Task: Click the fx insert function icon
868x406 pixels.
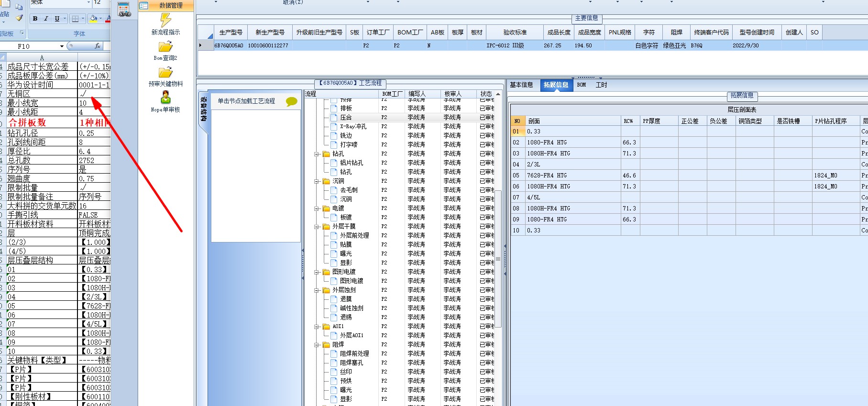Action: [x=98, y=46]
